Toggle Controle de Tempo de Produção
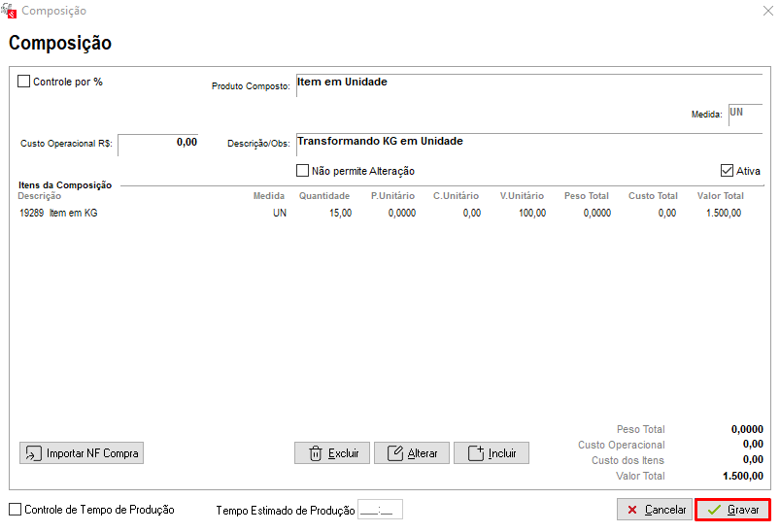 pos(16,509)
